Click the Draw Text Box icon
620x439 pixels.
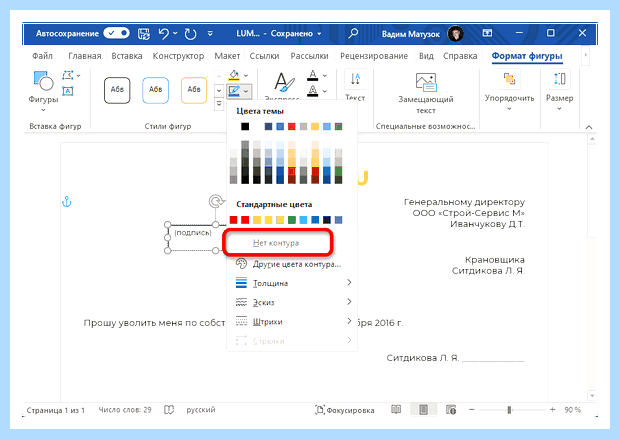(x=68, y=91)
